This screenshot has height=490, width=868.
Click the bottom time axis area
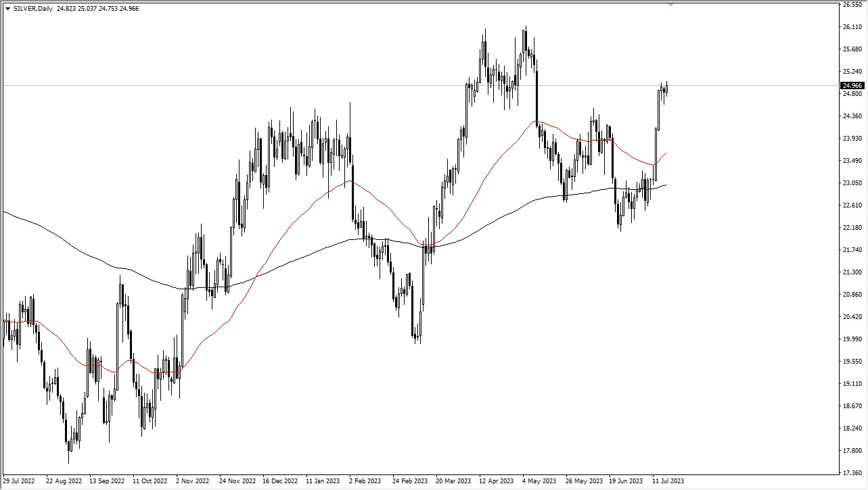coord(433,482)
